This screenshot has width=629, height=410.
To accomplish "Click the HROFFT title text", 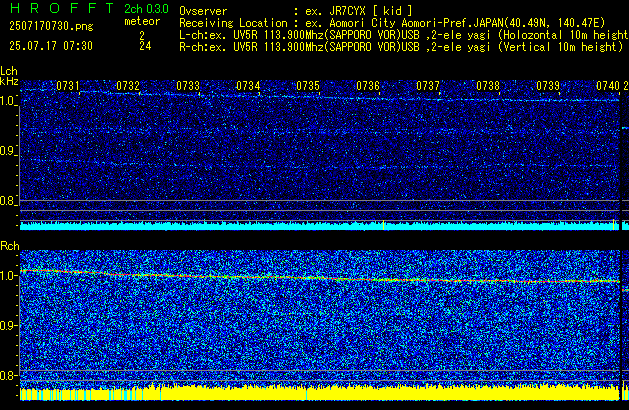I will click(62, 8).
